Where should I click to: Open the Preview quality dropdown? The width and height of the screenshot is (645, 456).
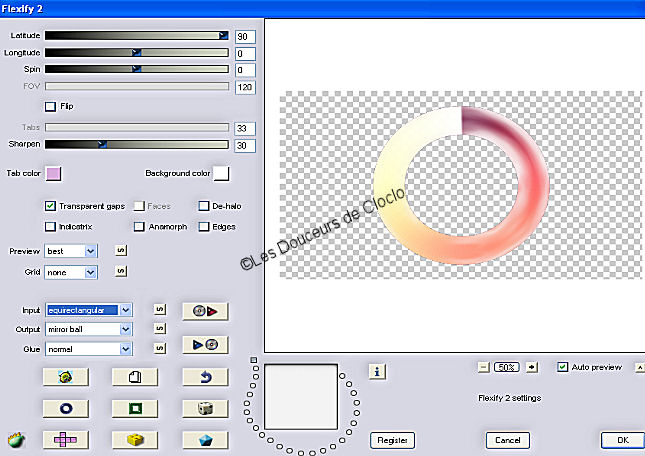(x=90, y=251)
